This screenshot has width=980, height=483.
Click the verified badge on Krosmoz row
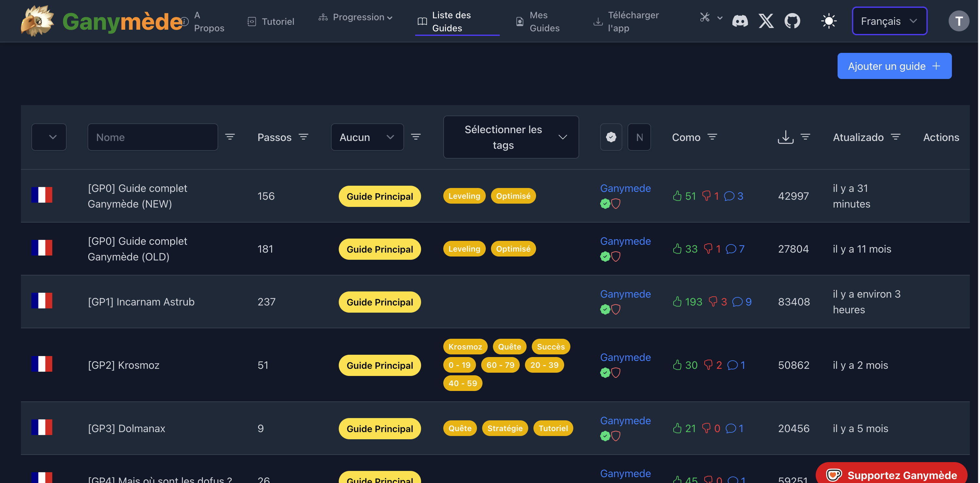(605, 373)
